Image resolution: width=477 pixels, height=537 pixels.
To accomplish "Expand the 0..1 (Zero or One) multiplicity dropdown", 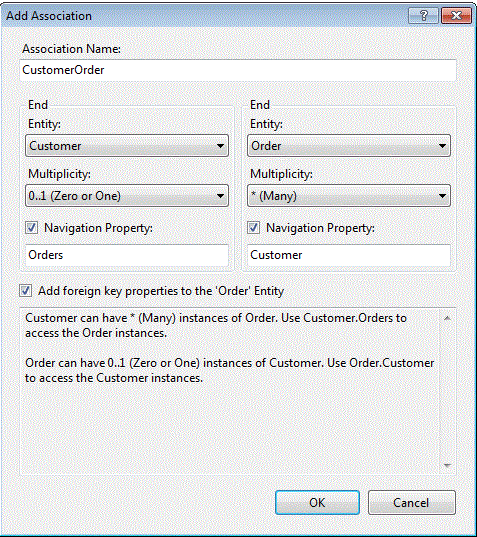I will point(127,196).
